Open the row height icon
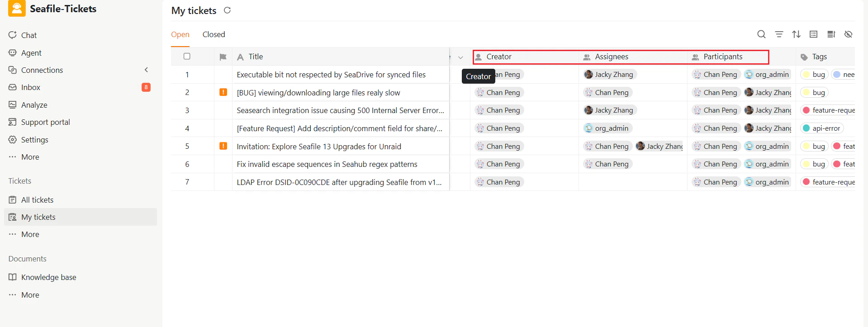The image size is (868, 327). pyautogui.click(x=831, y=34)
